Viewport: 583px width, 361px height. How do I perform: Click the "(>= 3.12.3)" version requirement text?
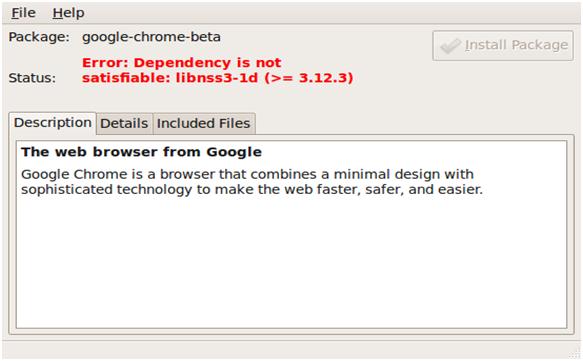click(309, 78)
